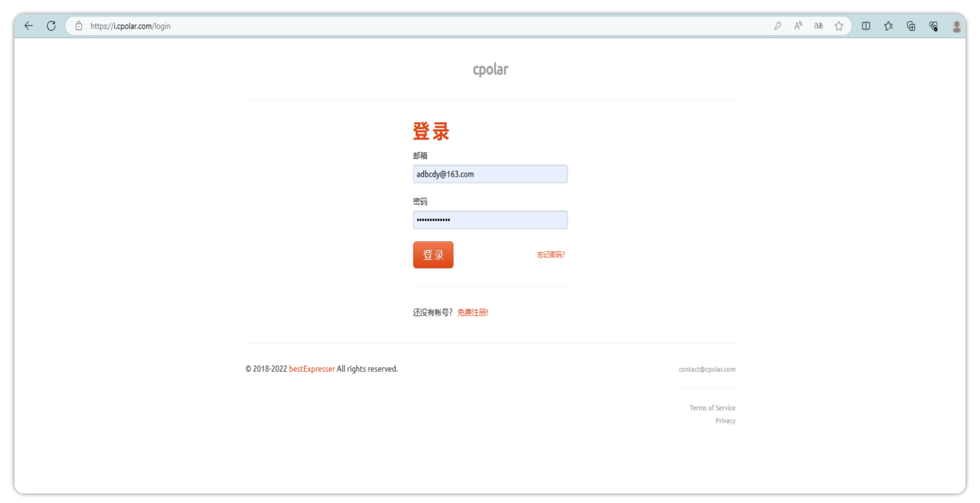Open saved passwords key icon in address bar
Screen dimensions: 980x503
click(x=777, y=26)
